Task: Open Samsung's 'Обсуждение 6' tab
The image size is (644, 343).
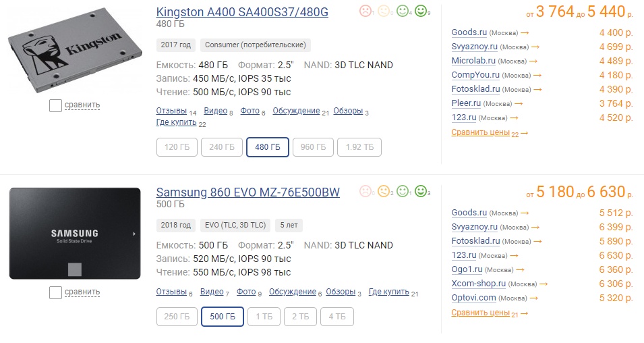Action: (x=292, y=292)
